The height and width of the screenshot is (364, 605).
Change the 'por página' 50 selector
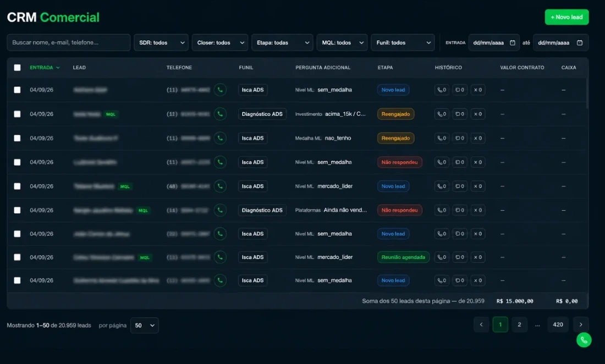point(144,326)
